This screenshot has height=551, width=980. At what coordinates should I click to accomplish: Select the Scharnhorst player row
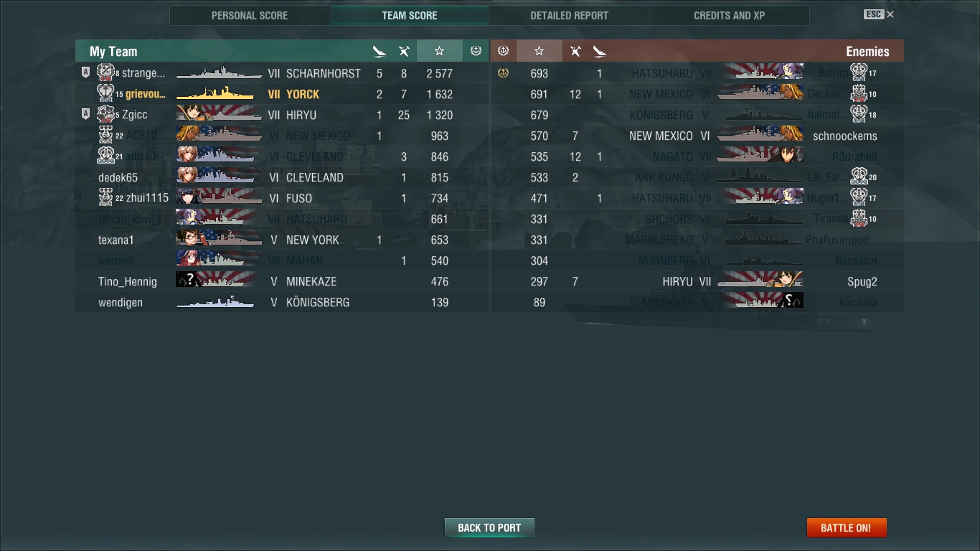coord(282,73)
